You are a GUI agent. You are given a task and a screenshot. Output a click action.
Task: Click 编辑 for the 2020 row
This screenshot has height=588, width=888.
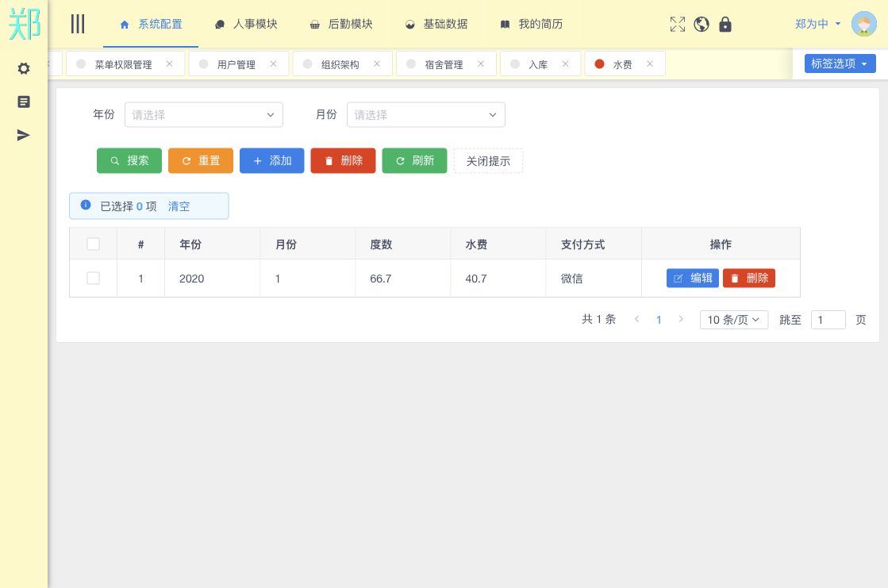coord(692,279)
